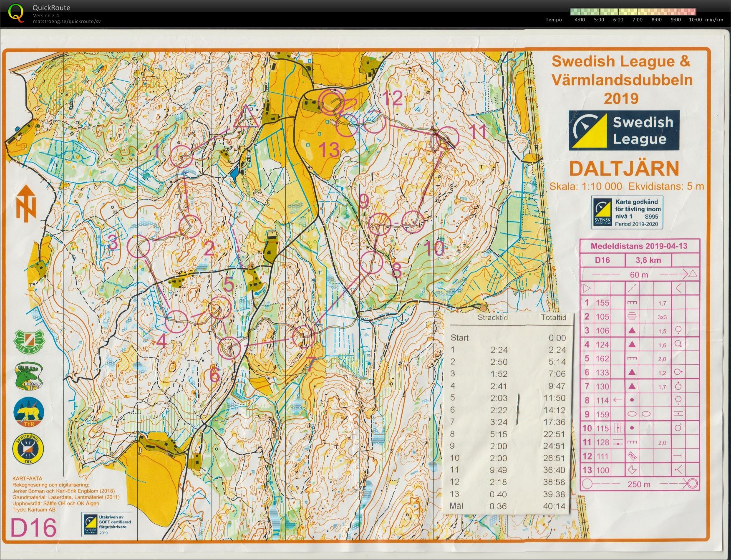Open the matstroeng.se/quickroute/sv link
Screen dimensions: 731x560
pyautogui.click(x=67, y=21)
